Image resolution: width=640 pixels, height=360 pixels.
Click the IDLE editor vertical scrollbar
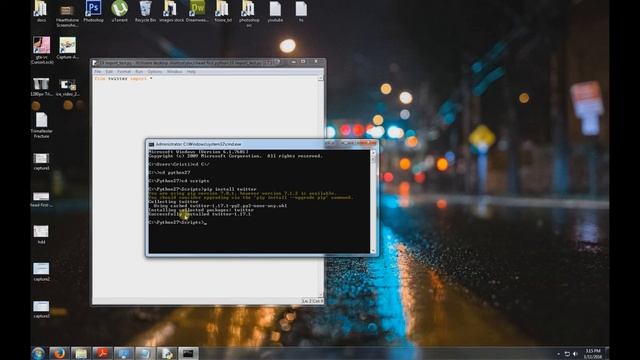pyautogui.click(x=320, y=186)
